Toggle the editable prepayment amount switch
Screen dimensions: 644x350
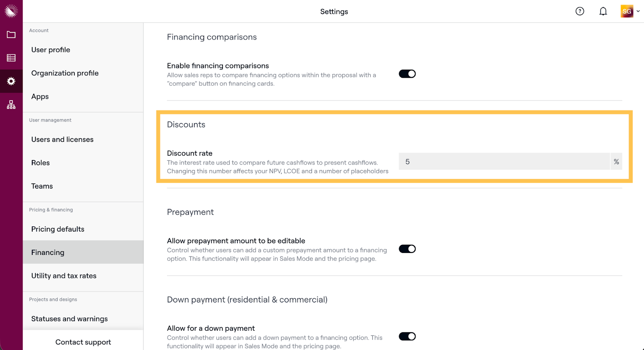(407, 249)
